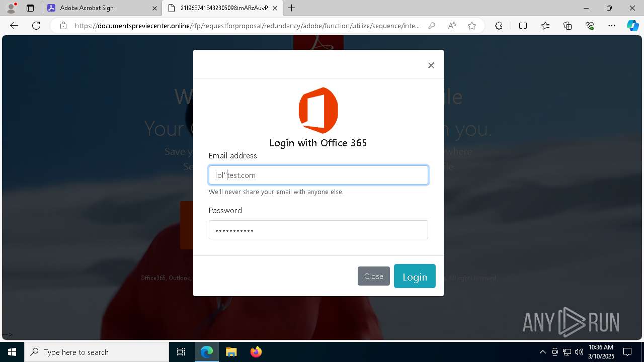This screenshot has width=644, height=362.
Task: Open Browser essentials heart icon
Action: pyautogui.click(x=590, y=26)
